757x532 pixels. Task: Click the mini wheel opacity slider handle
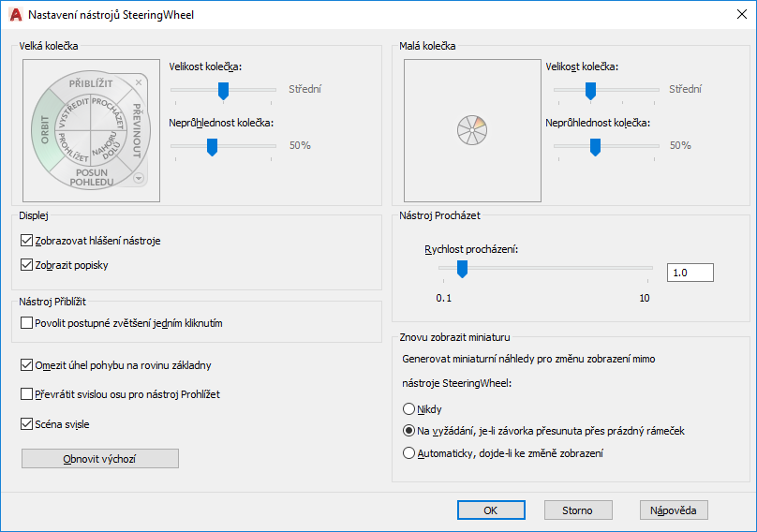595,147
